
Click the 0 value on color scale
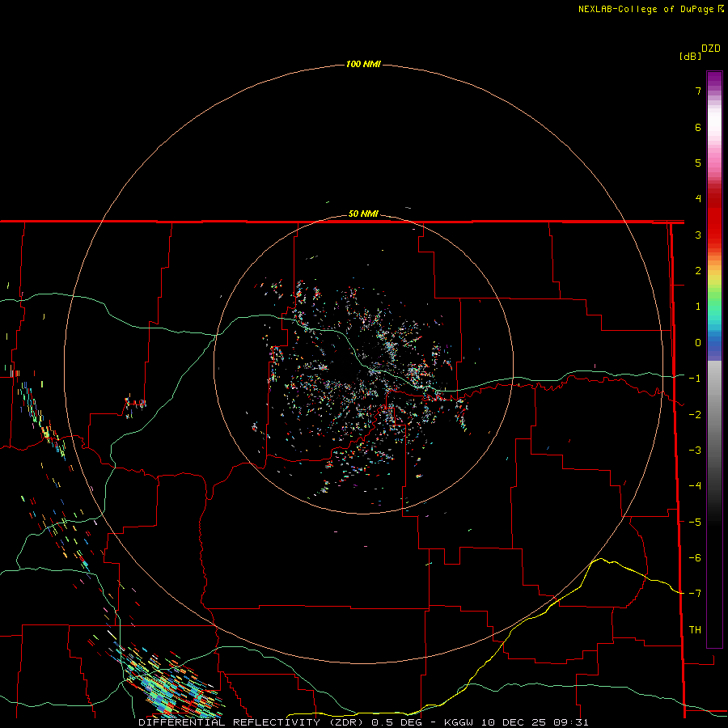[698, 343]
